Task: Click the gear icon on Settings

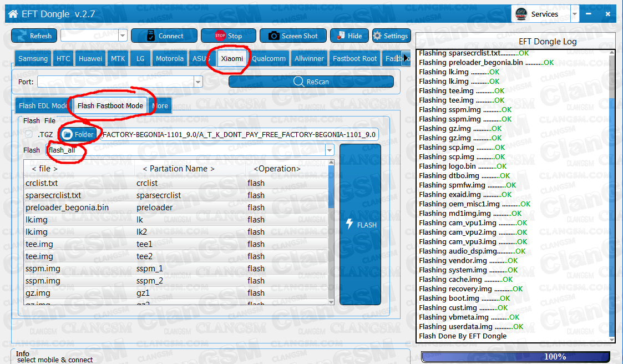Action: click(377, 36)
